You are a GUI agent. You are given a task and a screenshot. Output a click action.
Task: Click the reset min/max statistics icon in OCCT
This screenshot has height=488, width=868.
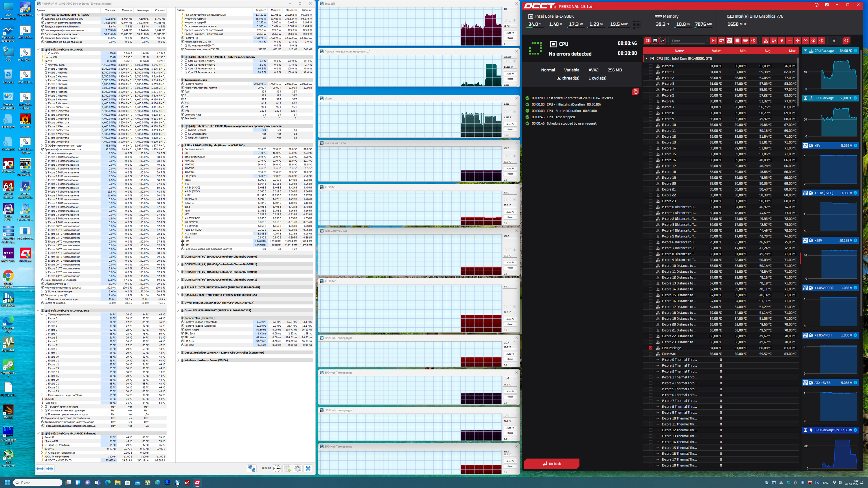coord(846,40)
